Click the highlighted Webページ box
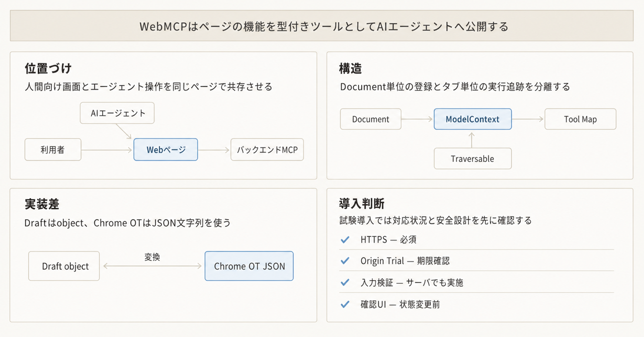 [x=166, y=149]
